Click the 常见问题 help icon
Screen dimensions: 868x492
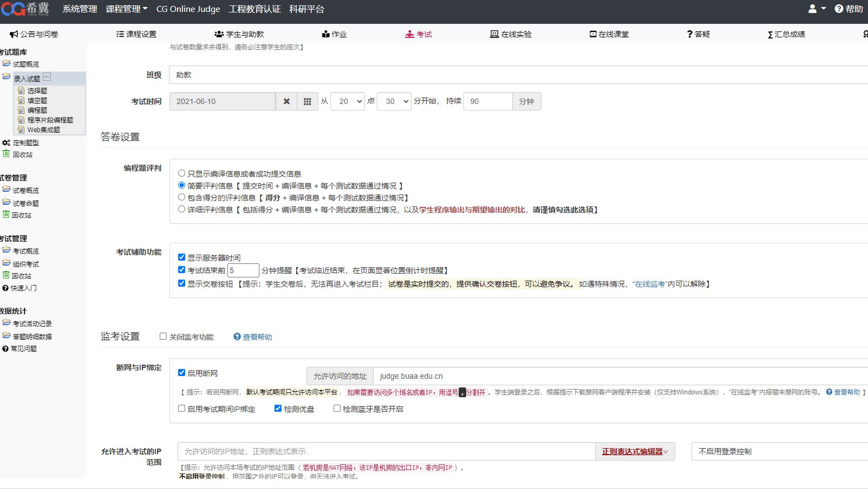click(x=5, y=349)
